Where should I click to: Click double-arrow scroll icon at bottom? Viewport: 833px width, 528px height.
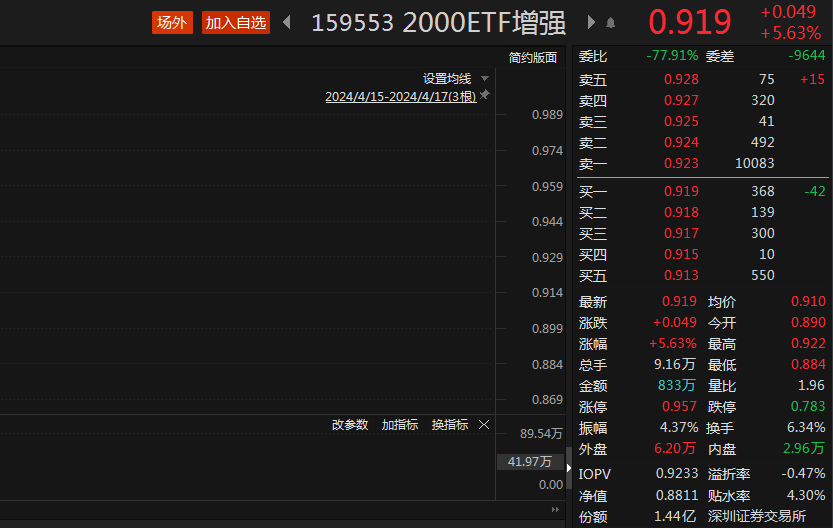[555, 510]
